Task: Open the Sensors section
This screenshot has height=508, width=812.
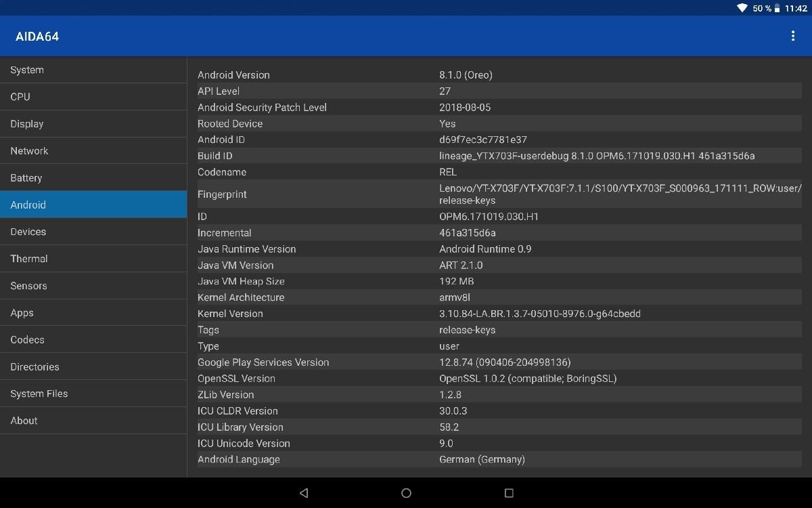Action: [93, 286]
